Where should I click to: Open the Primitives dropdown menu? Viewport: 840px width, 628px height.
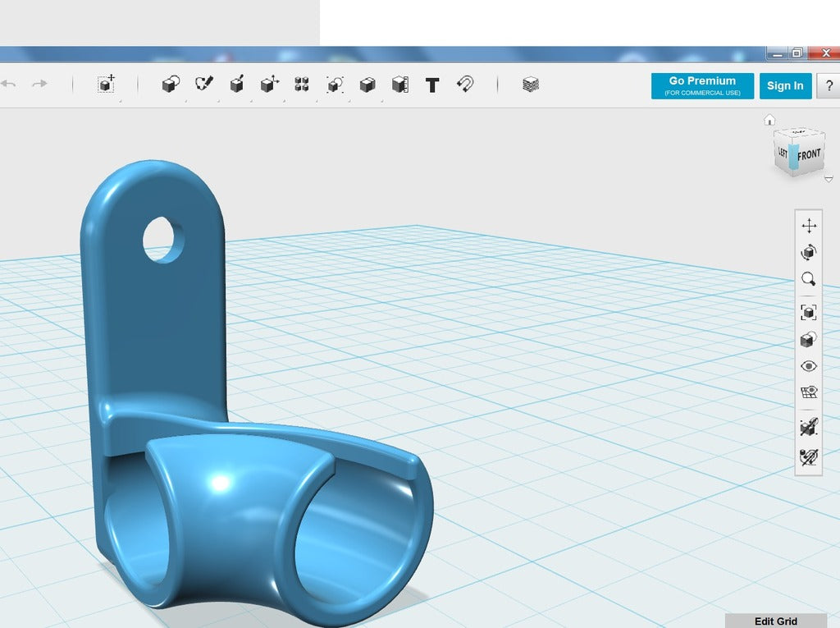171,85
